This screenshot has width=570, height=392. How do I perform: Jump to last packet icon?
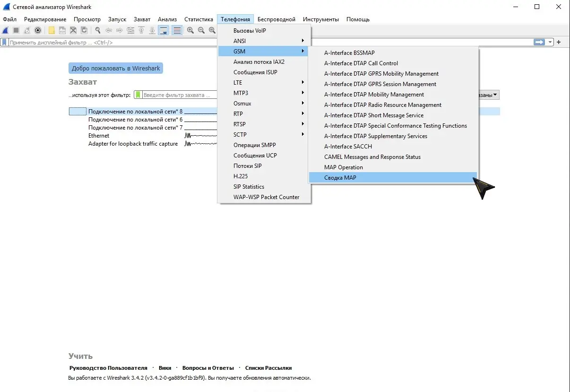point(152,30)
